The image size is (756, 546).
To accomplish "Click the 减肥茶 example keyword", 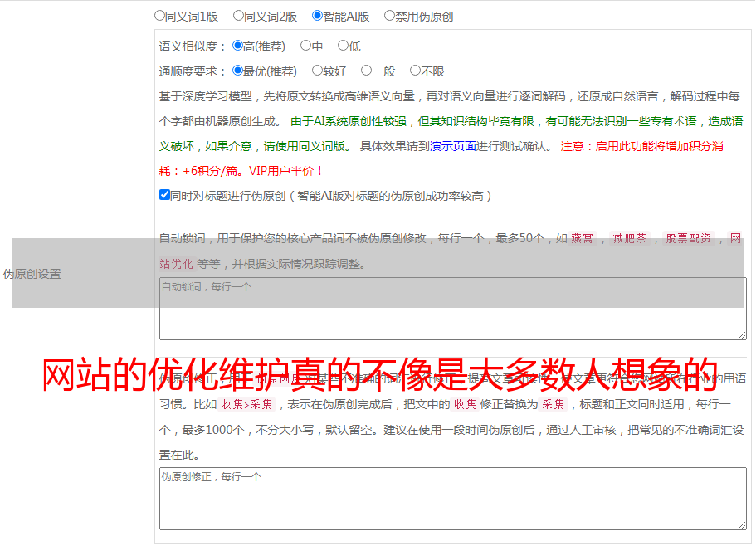I will point(629,238).
